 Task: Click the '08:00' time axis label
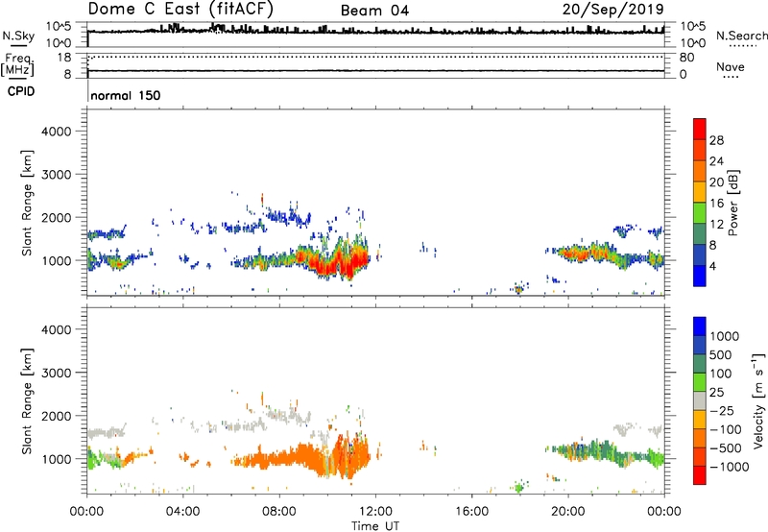[279, 511]
